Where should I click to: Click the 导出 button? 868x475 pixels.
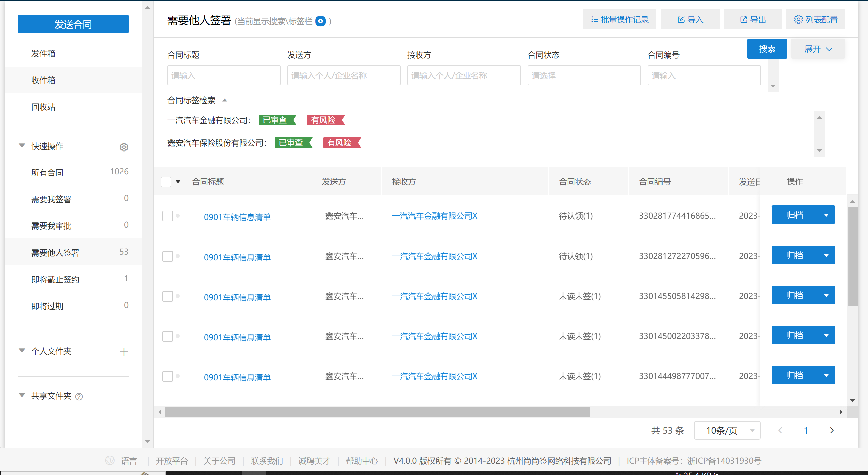coord(752,20)
